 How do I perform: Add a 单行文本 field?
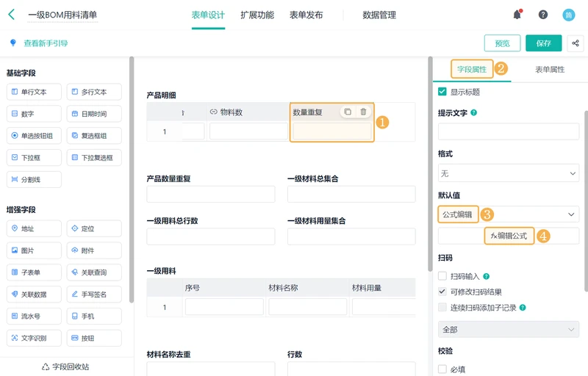click(x=34, y=92)
